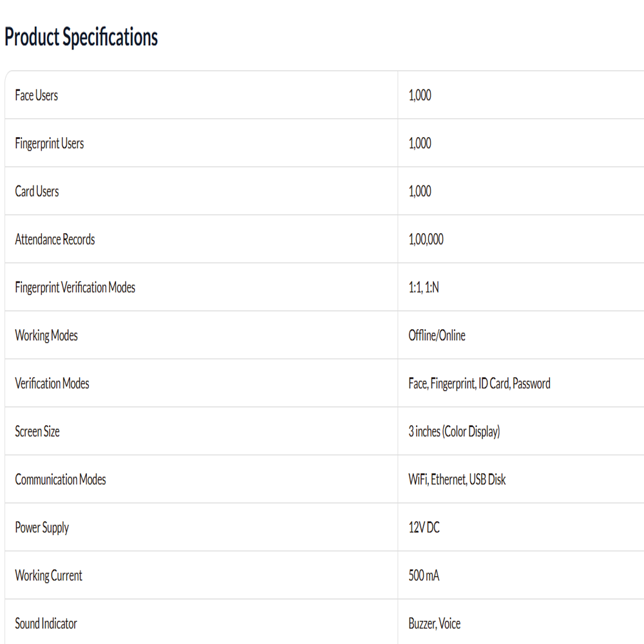This screenshot has height=644, width=644.
Task: Select the Card Users label
Action: point(37,191)
